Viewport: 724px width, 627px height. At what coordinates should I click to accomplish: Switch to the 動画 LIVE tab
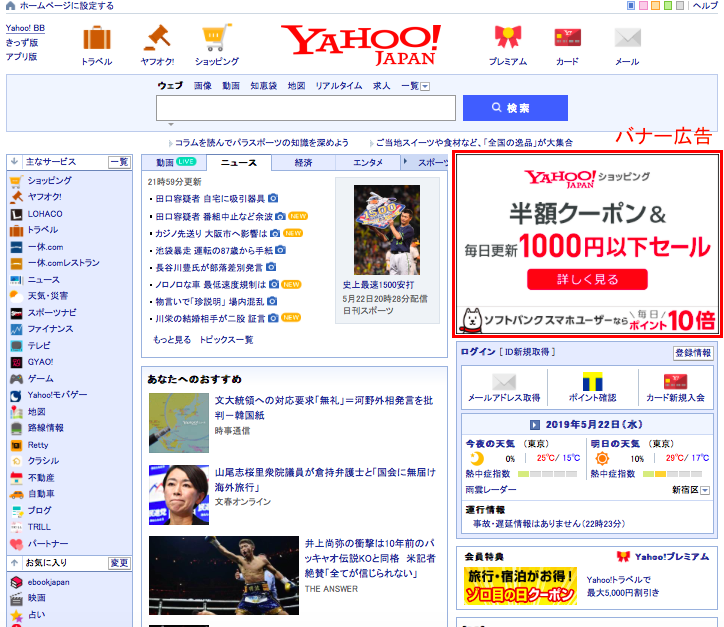[x=175, y=162]
